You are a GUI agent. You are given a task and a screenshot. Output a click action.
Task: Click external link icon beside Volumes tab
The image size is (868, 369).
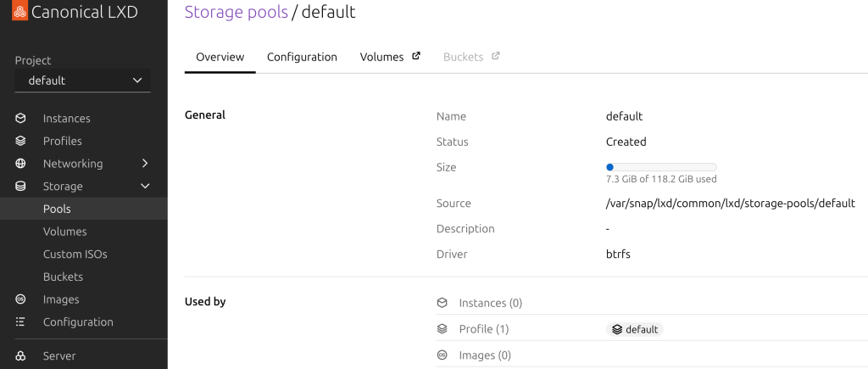pos(416,57)
